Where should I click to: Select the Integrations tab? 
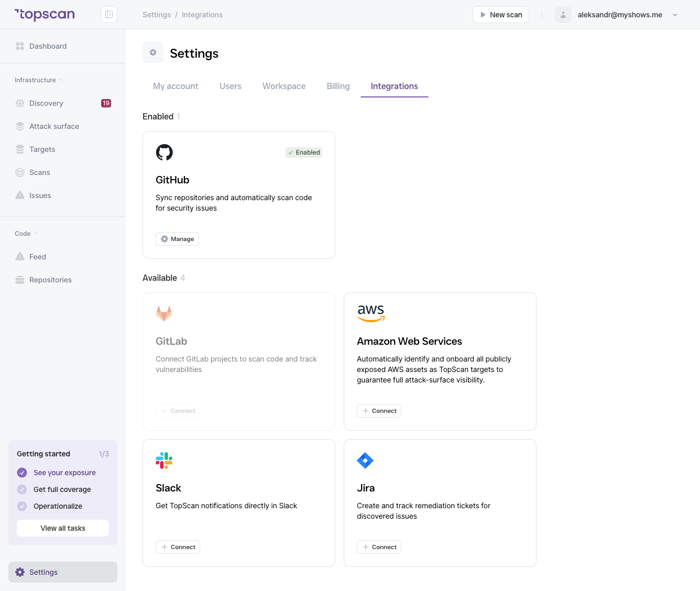395,86
